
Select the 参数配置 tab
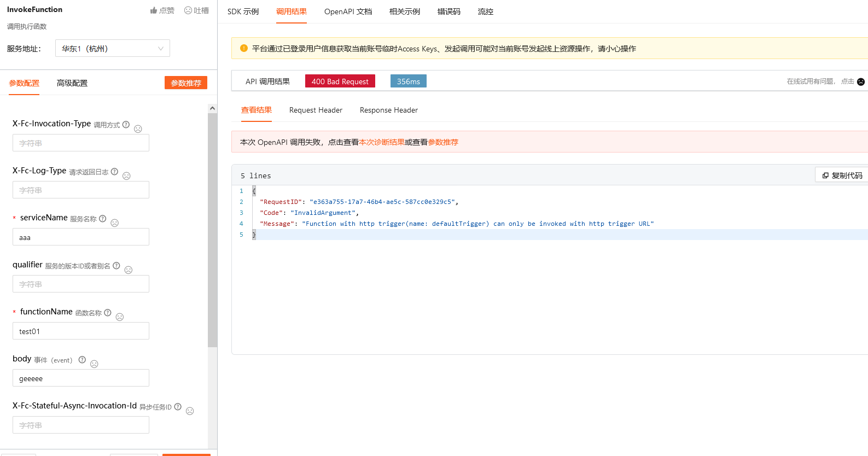pyautogui.click(x=24, y=83)
